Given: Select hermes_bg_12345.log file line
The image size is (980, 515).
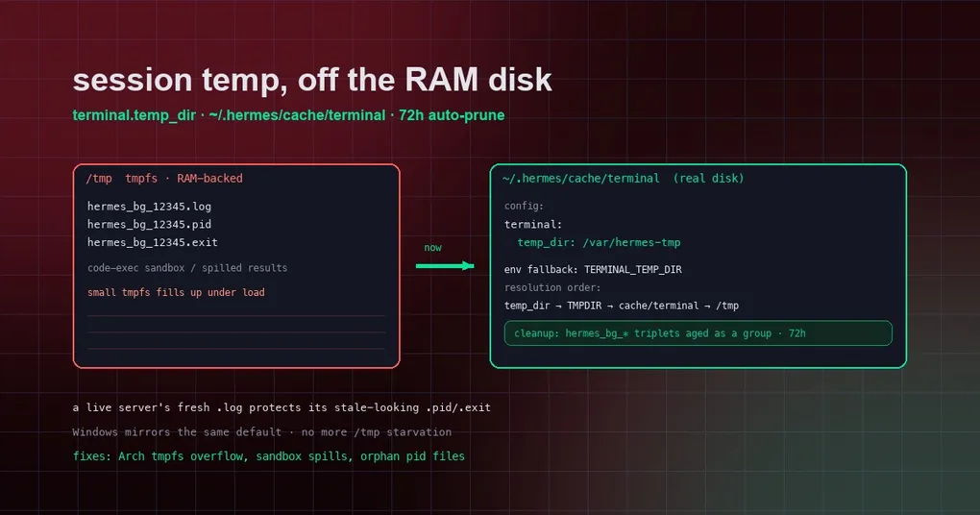Looking at the screenshot, I should tap(149, 207).
